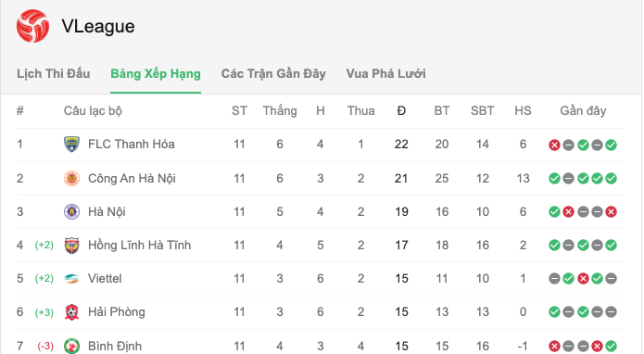Click the Đ points column header
This screenshot has width=644, height=354.
click(x=401, y=111)
